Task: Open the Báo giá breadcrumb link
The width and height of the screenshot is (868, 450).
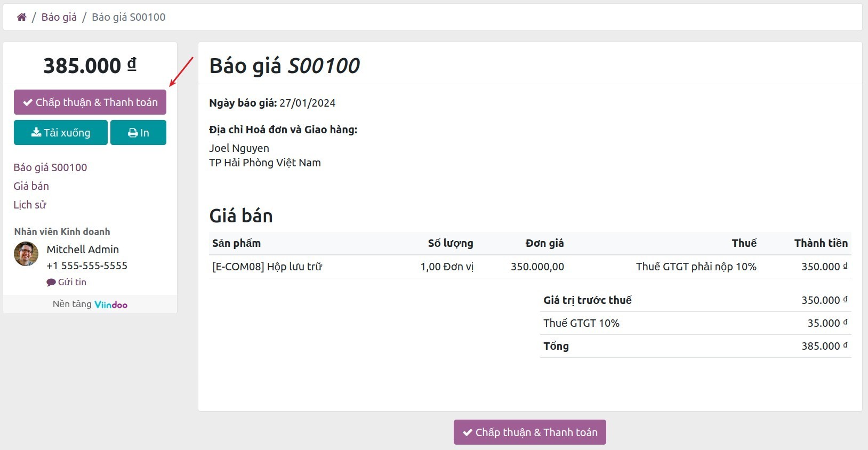Action: (x=58, y=17)
